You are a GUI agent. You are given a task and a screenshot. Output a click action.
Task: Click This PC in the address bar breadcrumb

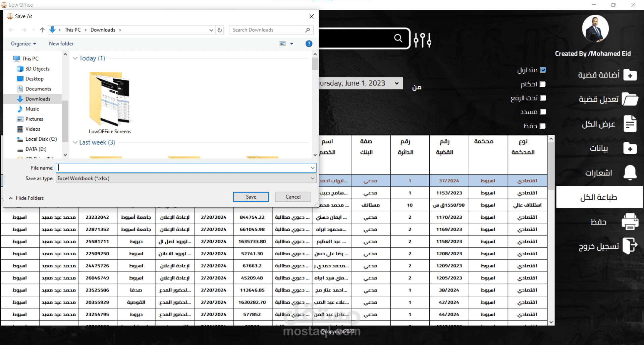73,30
